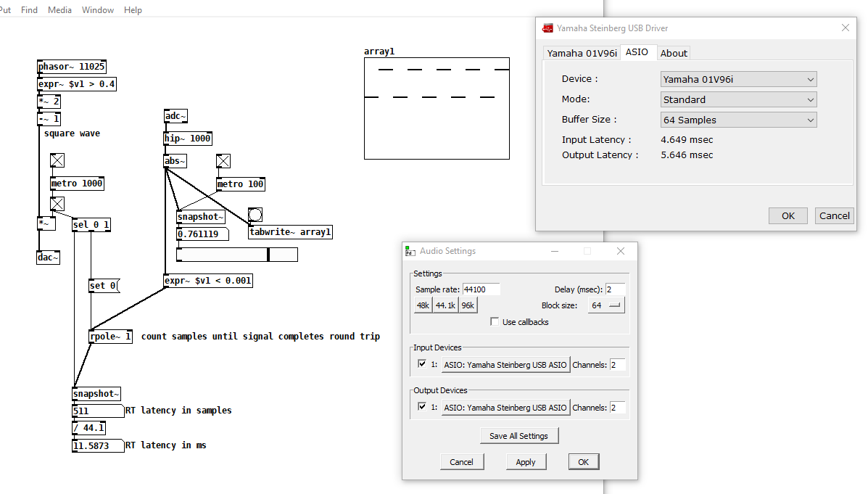Viewport: 868px width, 494px height.
Task: Click OK in Audio Settings
Action: click(584, 462)
